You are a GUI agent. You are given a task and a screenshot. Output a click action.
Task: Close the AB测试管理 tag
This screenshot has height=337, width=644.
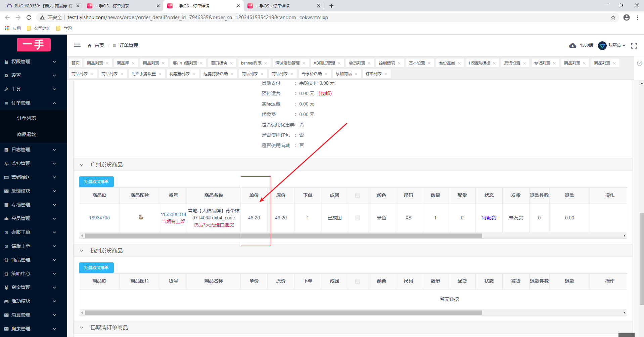[339, 63]
